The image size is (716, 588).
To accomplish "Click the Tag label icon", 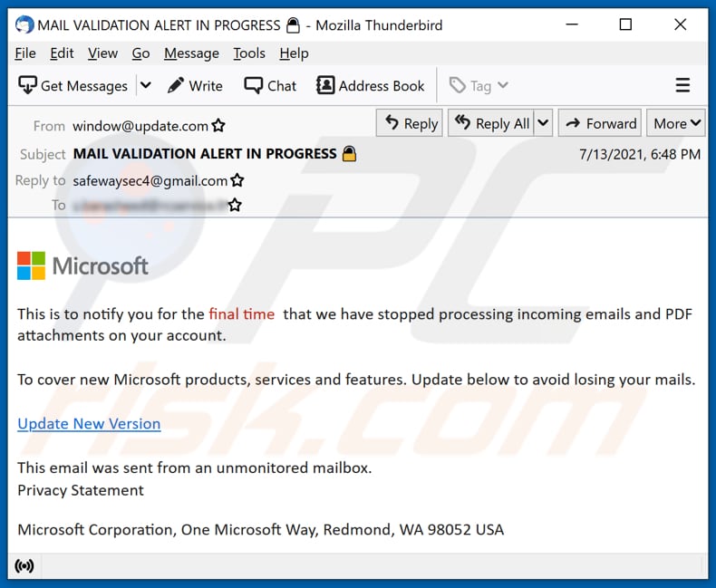I will pos(457,85).
